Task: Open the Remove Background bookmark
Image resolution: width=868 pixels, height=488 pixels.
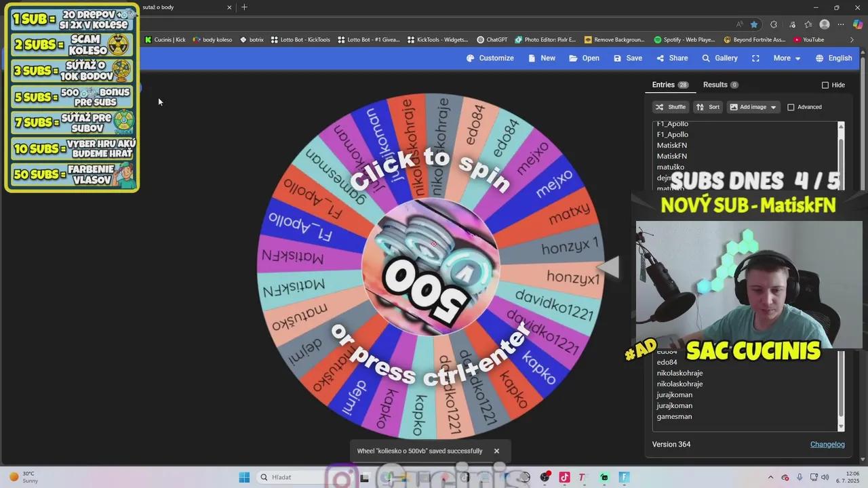Action: pos(614,40)
